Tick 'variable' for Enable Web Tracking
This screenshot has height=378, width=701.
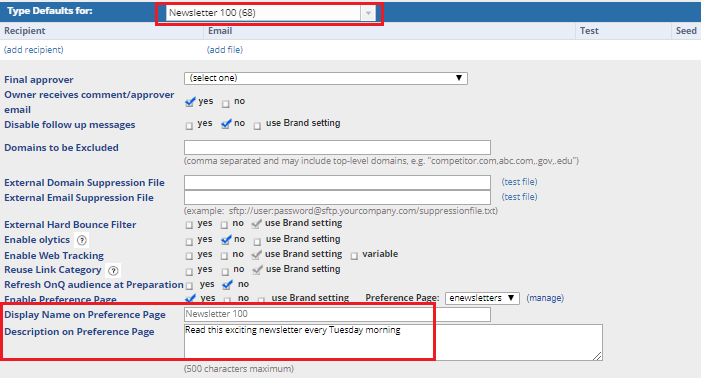coord(354,256)
